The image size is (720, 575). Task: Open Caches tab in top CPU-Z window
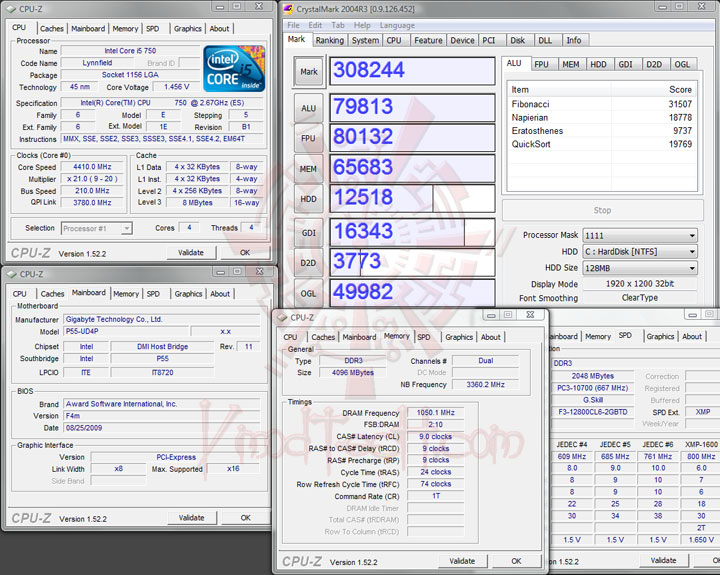pyautogui.click(x=52, y=28)
